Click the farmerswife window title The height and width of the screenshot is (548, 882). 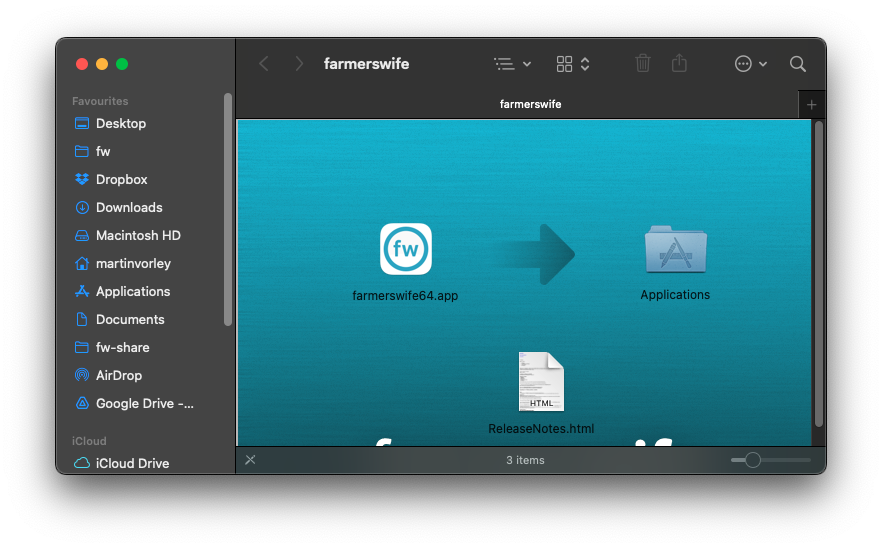tap(366, 64)
